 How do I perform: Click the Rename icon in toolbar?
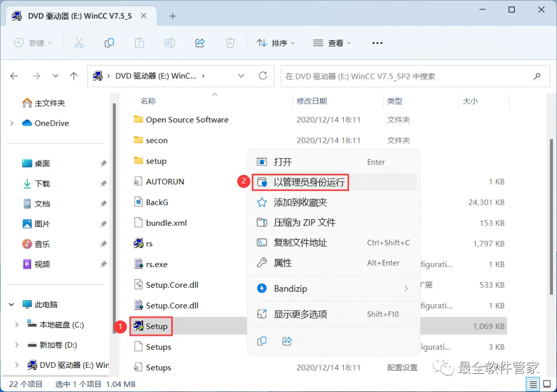pos(170,43)
